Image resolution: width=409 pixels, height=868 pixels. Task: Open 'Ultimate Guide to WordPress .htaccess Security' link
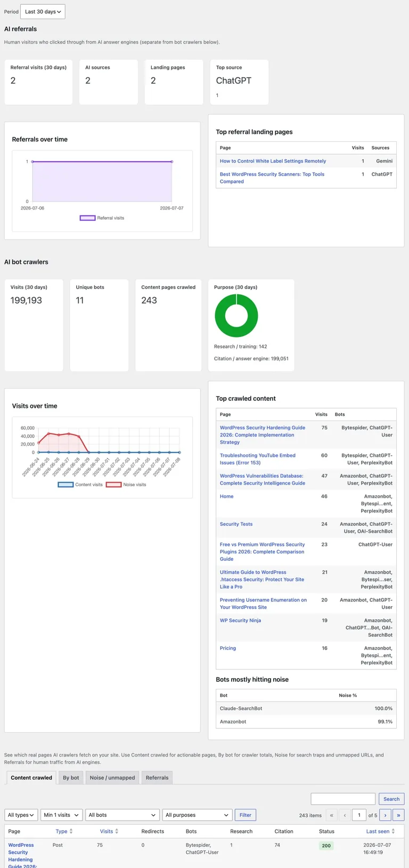point(262,580)
